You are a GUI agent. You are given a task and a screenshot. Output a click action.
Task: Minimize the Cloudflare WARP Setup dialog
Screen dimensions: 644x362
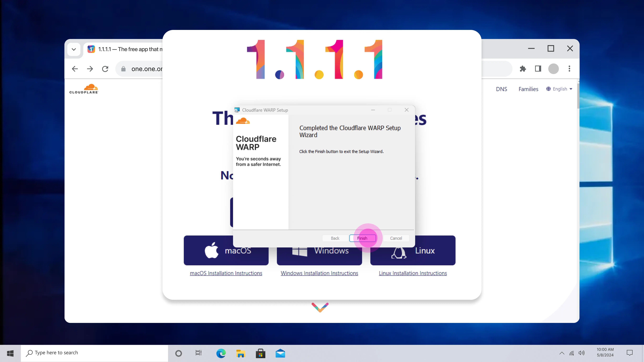click(x=373, y=110)
